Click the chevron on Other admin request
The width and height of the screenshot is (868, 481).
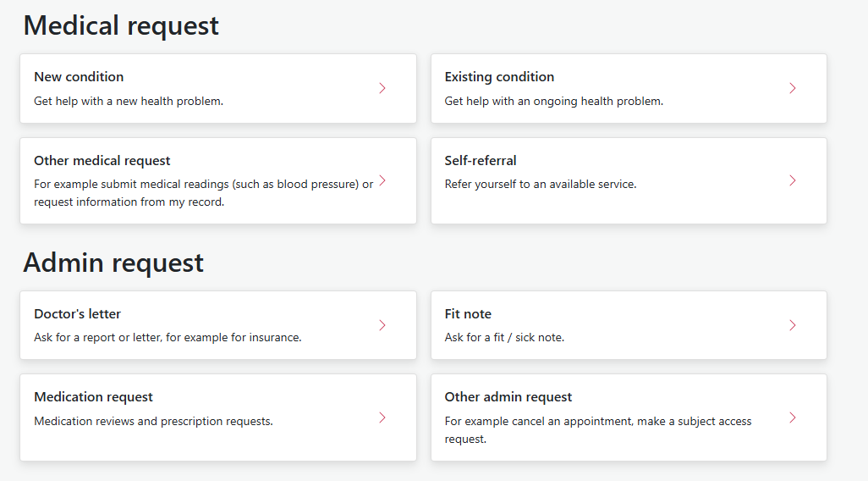click(793, 417)
